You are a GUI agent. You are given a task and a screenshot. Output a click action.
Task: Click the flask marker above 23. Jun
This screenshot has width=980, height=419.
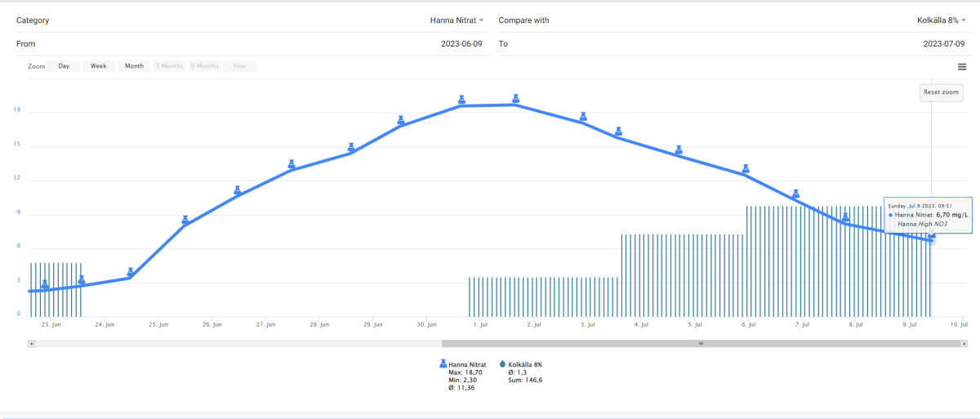pos(45,284)
